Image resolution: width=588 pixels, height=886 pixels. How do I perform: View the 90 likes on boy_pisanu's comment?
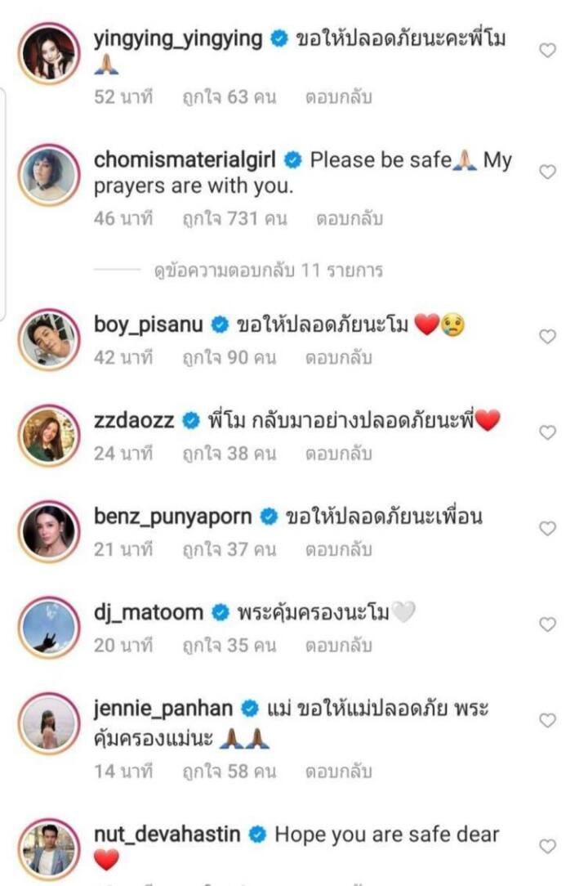click(229, 357)
